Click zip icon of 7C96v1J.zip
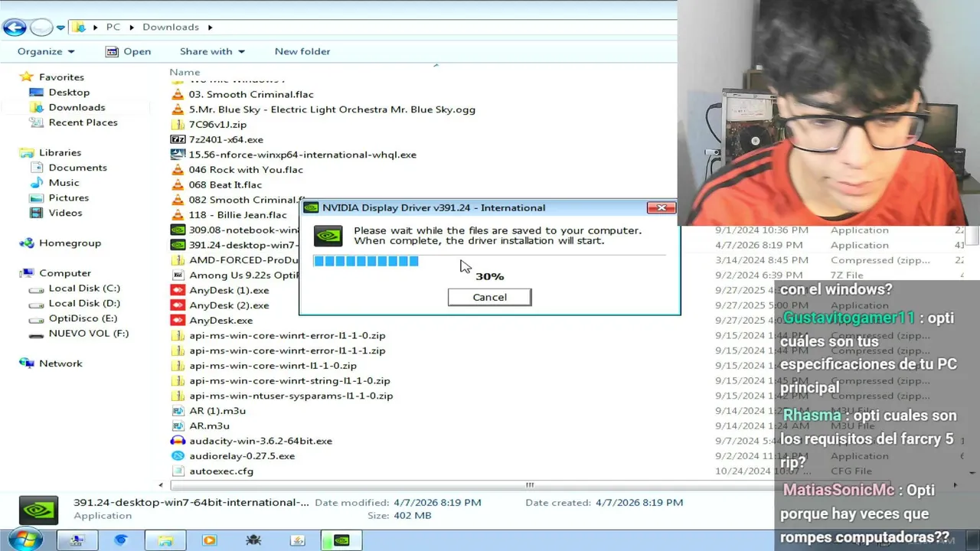Viewport: 980px width, 551px height. click(x=178, y=125)
